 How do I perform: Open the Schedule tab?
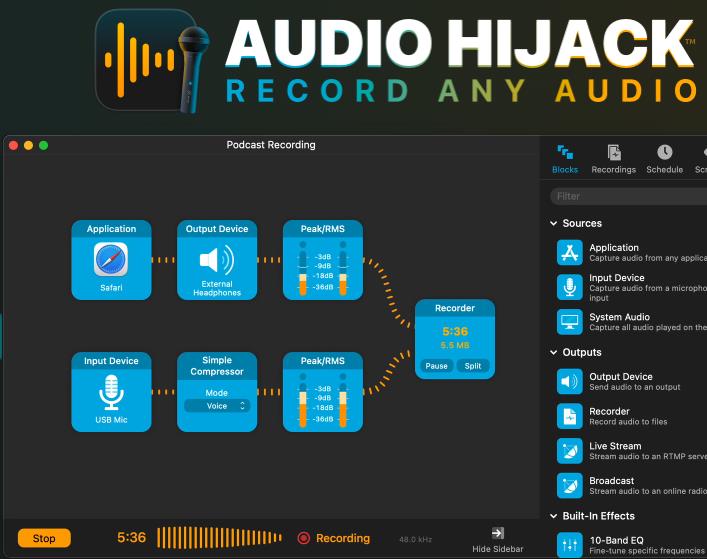tap(665, 159)
